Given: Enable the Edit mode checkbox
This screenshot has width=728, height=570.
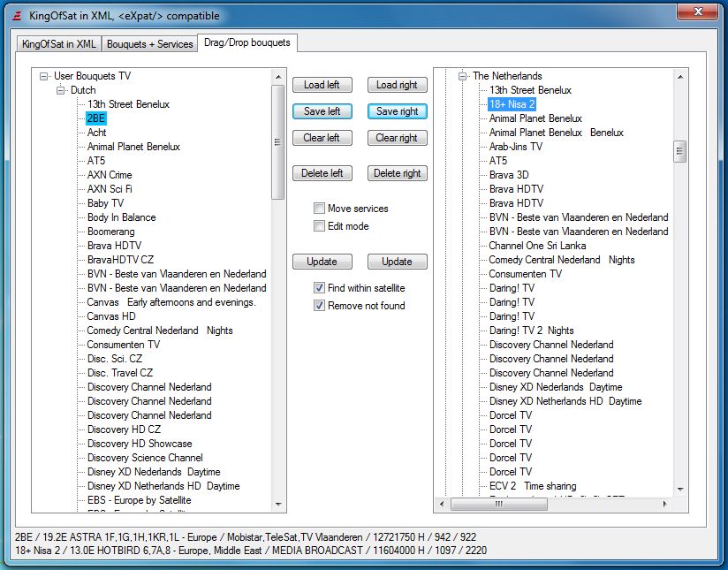Looking at the screenshot, I should tap(319, 225).
